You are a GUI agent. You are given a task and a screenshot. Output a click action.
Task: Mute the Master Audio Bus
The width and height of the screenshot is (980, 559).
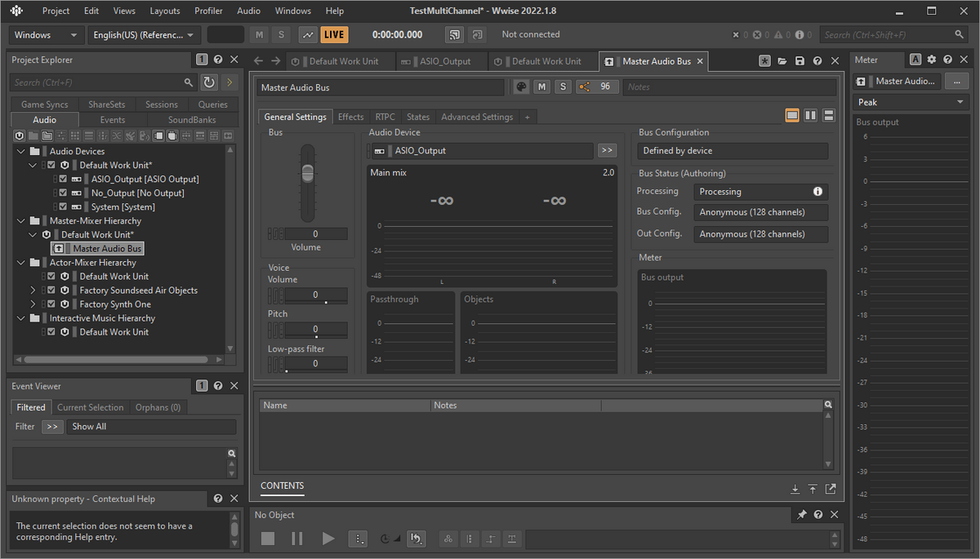pyautogui.click(x=541, y=87)
